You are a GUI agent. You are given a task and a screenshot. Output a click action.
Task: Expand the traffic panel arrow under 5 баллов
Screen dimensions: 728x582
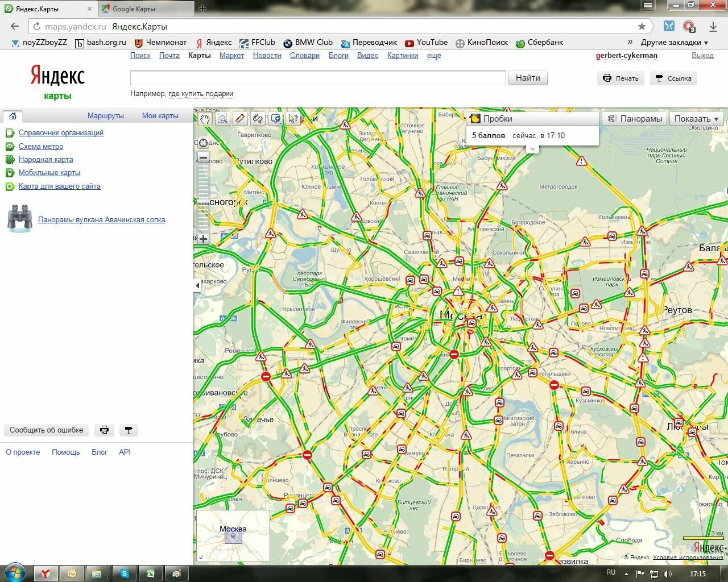pyautogui.click(x=532, y=149)
